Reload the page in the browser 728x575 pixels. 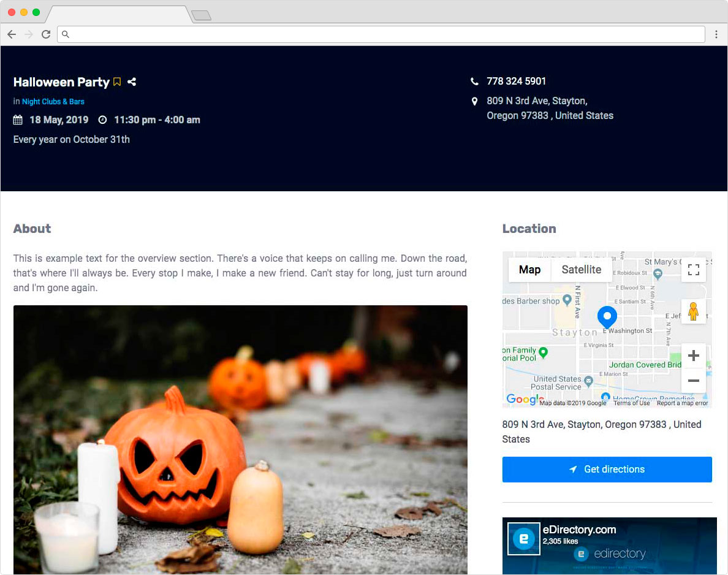[x=46, y=34]
